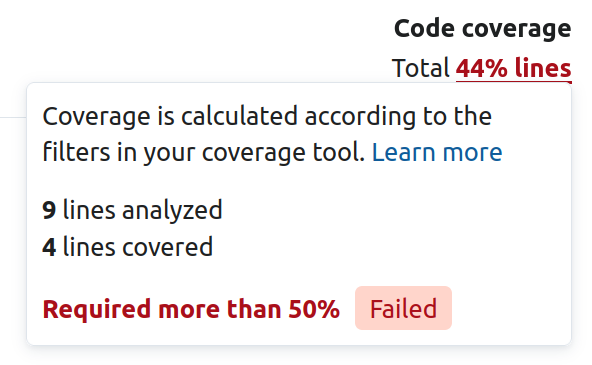Viewport: 592px width, 365px height.
Task: Click the red 44% figure
Action: 482,68
